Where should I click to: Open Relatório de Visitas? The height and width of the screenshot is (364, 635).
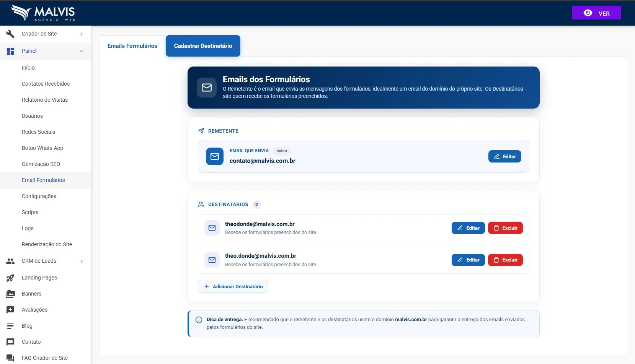pyautogui.click(x=45, y=100)
